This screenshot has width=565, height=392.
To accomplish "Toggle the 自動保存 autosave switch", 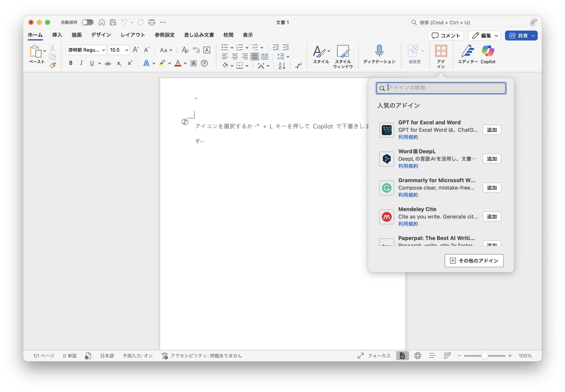I will pos(87,22).
